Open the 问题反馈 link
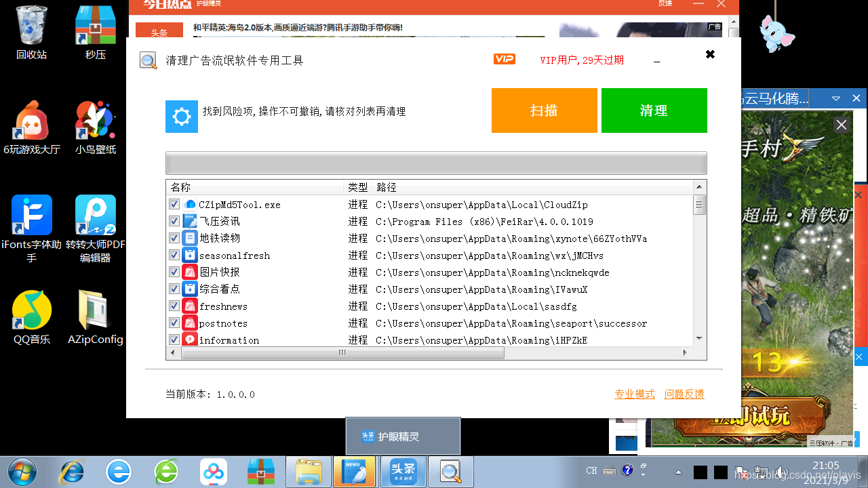Screen dimensions: 868x488 pyautogui.click(x=684, y=394)
